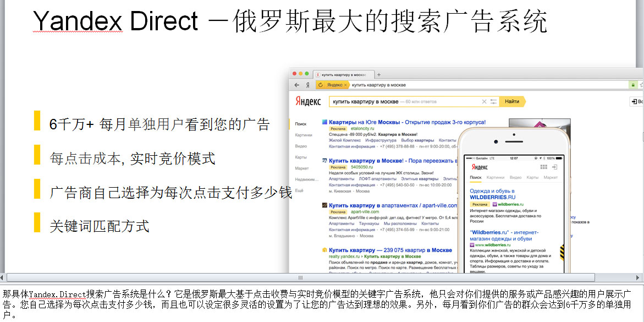
Task: Click slide title Yandex Direct 俄罗斯最大的搜索广告系统
Action: (x=290, y=21)
